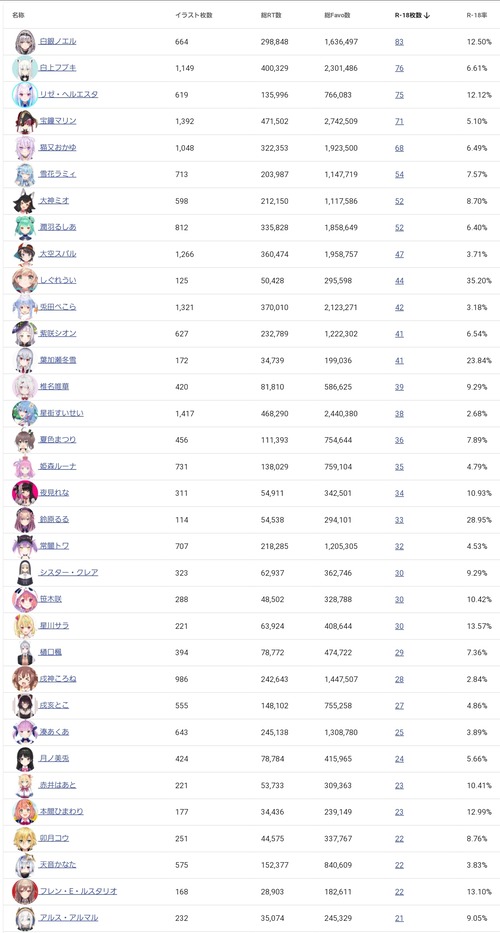Click the 総RT数 column header
Viewport: 500px width, 933px height.
[x=271, y=15]
